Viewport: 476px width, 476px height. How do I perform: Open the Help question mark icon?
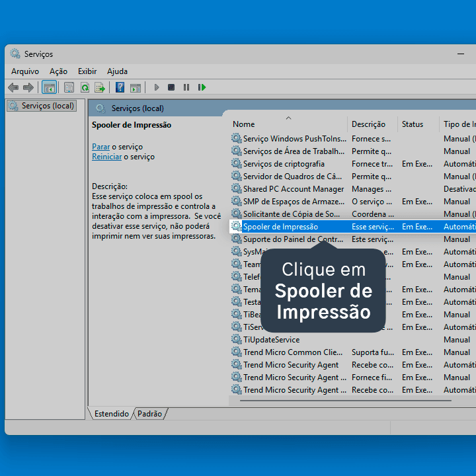pyautogui.click(x=120, y=88)
